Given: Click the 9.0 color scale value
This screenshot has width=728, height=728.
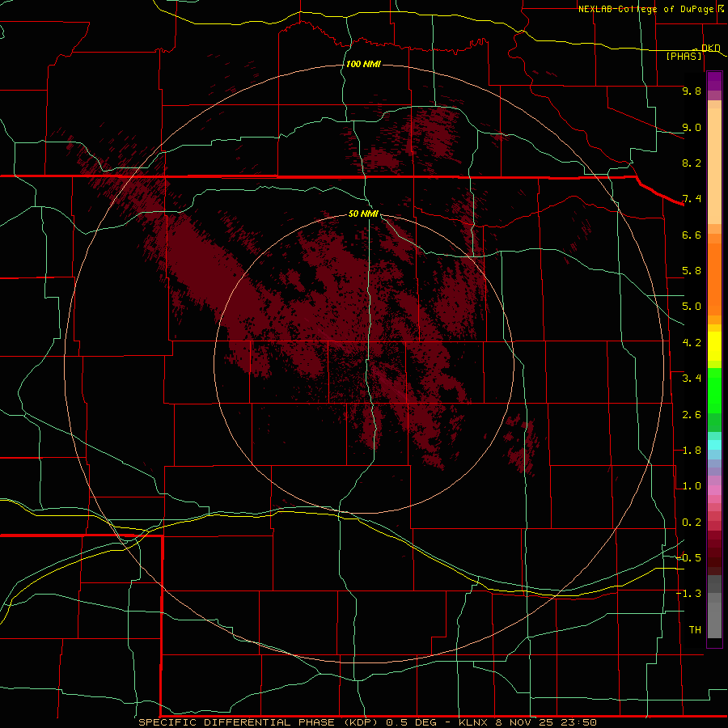Looking at the screenshot, I should [692, 127].
